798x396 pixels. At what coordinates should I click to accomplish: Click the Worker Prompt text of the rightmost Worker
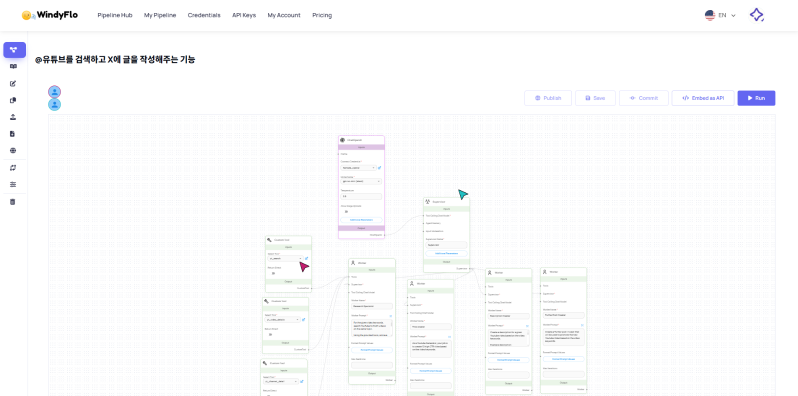coord(563,337)
